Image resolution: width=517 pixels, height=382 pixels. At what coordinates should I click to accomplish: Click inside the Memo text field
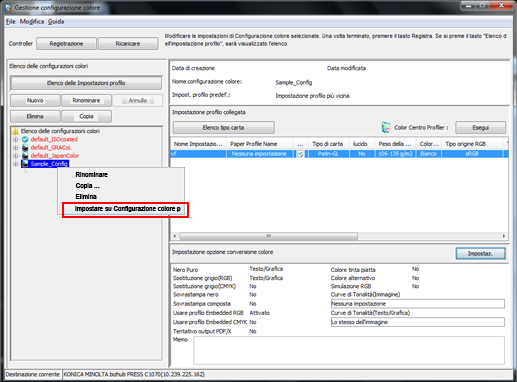(x=349, y=350)
